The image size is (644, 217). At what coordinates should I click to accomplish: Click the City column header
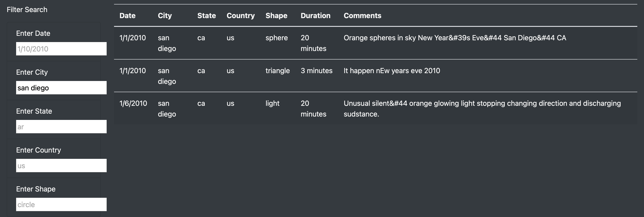tap(165, 15)
